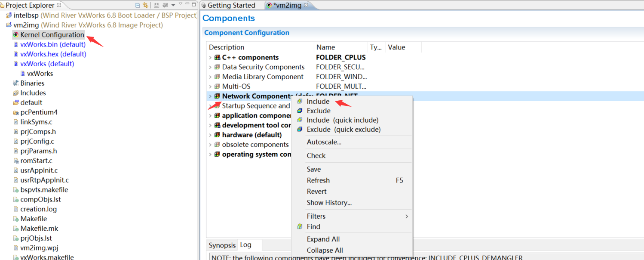Click the vxWorks.bin (default) target icon
Screen dimensions: 644x260
[16, 44]
